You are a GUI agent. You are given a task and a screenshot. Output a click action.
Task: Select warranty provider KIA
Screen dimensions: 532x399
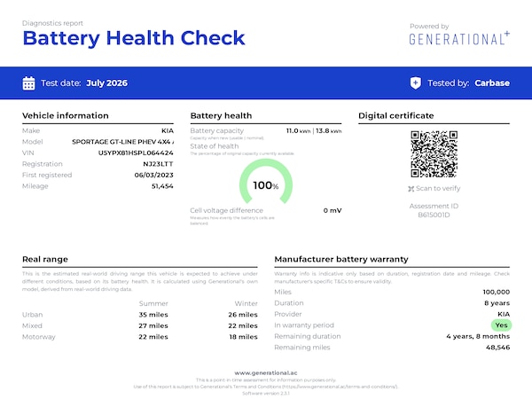(x=504, y=314)
